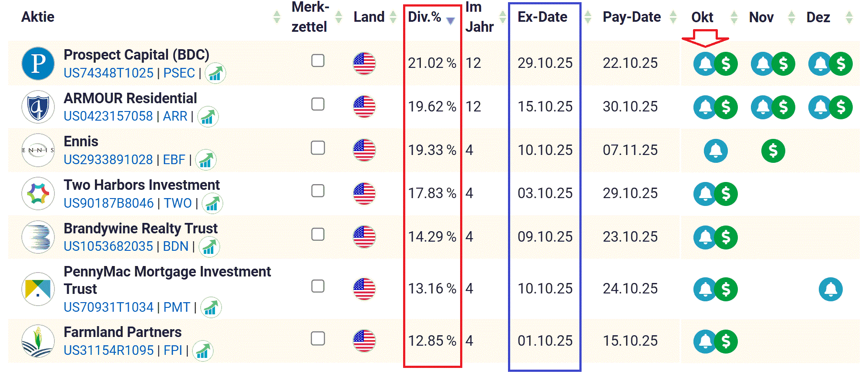Click Prospect Capital bell icon in Nov
This screenshot has height=391, width=868.
click(x=762, y=64)
